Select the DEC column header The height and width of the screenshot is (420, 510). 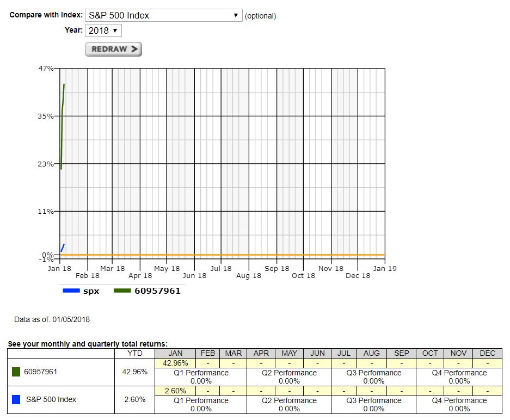click(x=487, y=354)
